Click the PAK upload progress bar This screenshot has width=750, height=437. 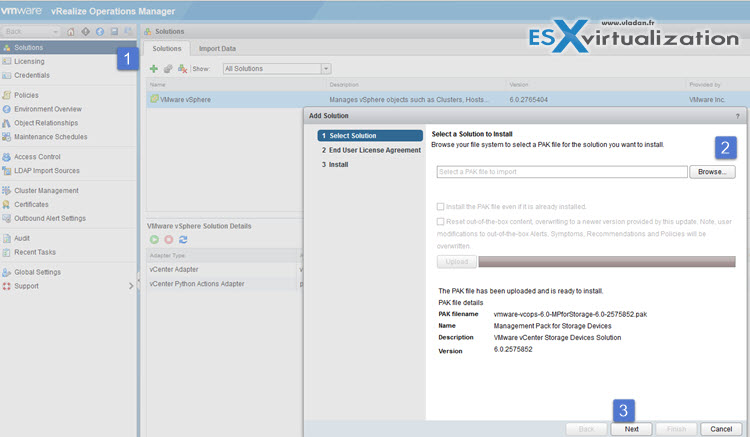pos(607,262)
